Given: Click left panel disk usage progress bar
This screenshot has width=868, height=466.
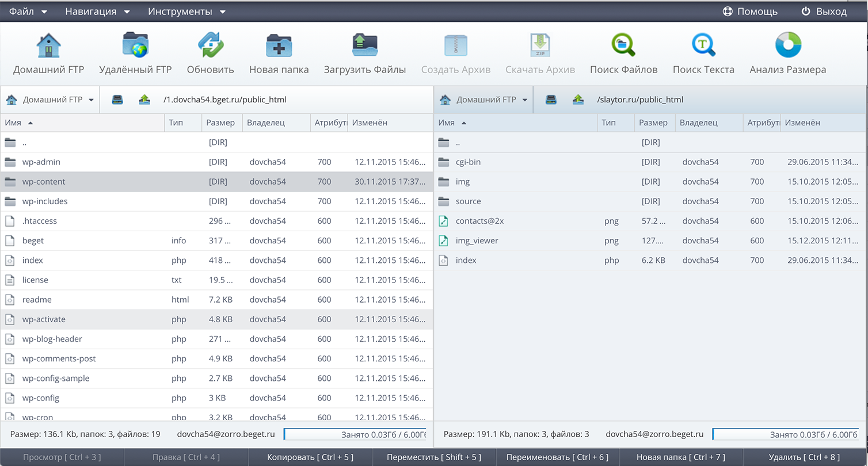Looking at the screenshot, I should pyautogui.click(x=355, y=434).
